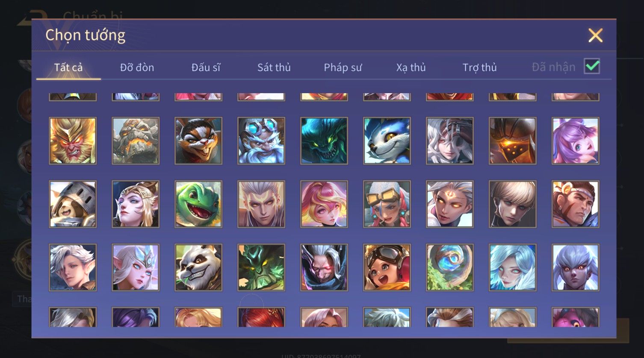Pick the green chameleon hero portrait
The width and height of the screenshot is (644, 358).
click(198, 204)
